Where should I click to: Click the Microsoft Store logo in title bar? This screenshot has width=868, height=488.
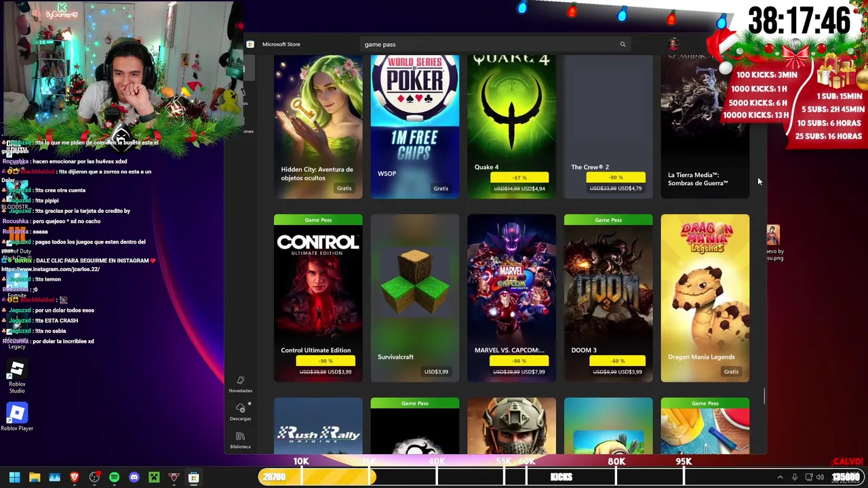point(250,44)
